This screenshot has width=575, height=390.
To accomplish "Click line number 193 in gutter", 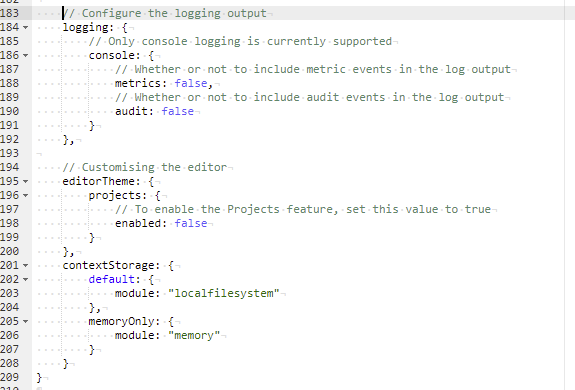I will (10, 153).
